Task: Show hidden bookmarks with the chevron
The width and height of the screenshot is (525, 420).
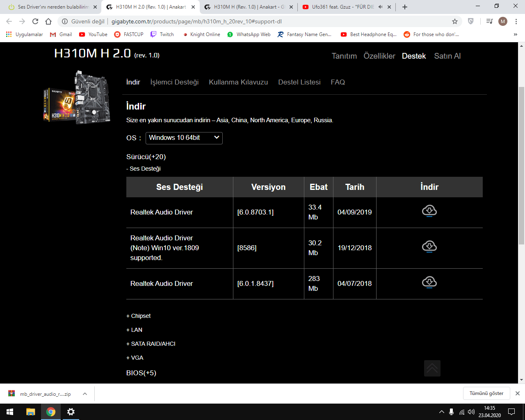Action: (516, 34)
